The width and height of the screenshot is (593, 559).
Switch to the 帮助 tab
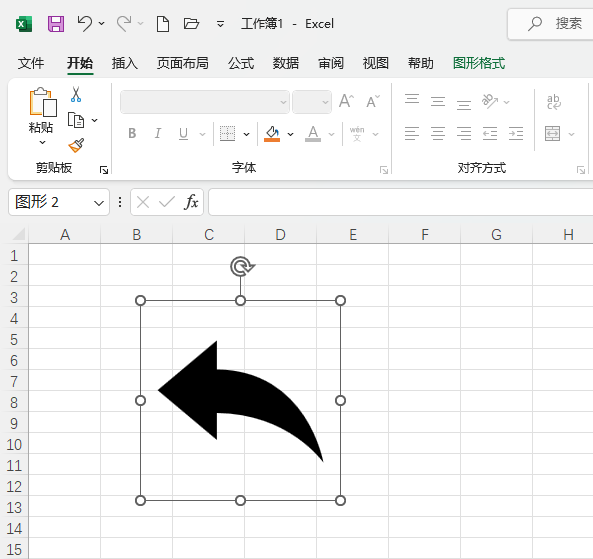coord(421,63)
